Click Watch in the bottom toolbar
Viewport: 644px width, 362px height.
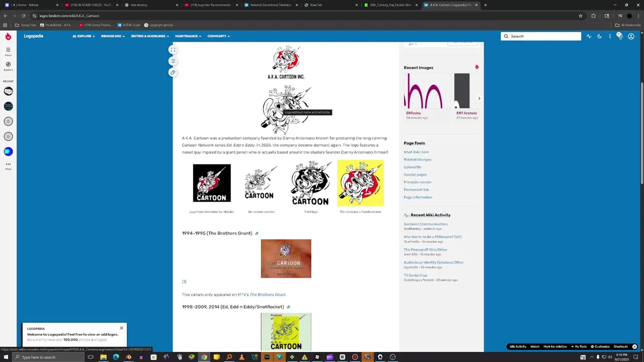pos(535,346)
